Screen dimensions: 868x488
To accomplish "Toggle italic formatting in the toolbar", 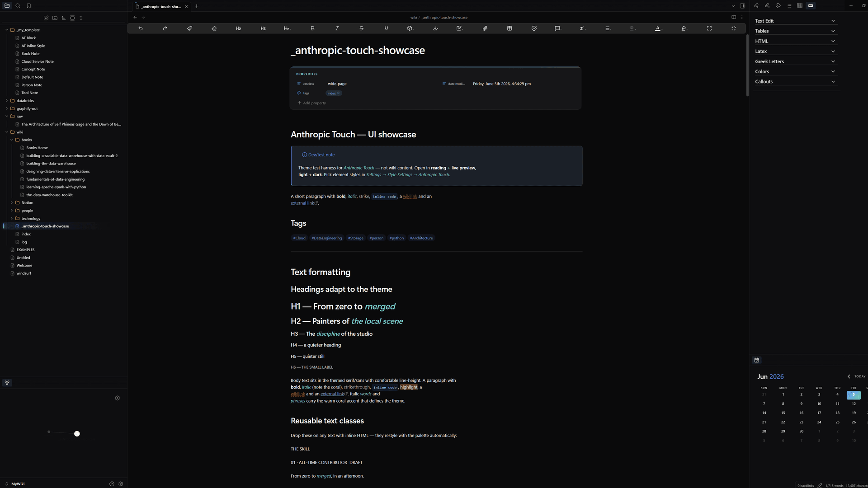I will click(x=337, y=28).
